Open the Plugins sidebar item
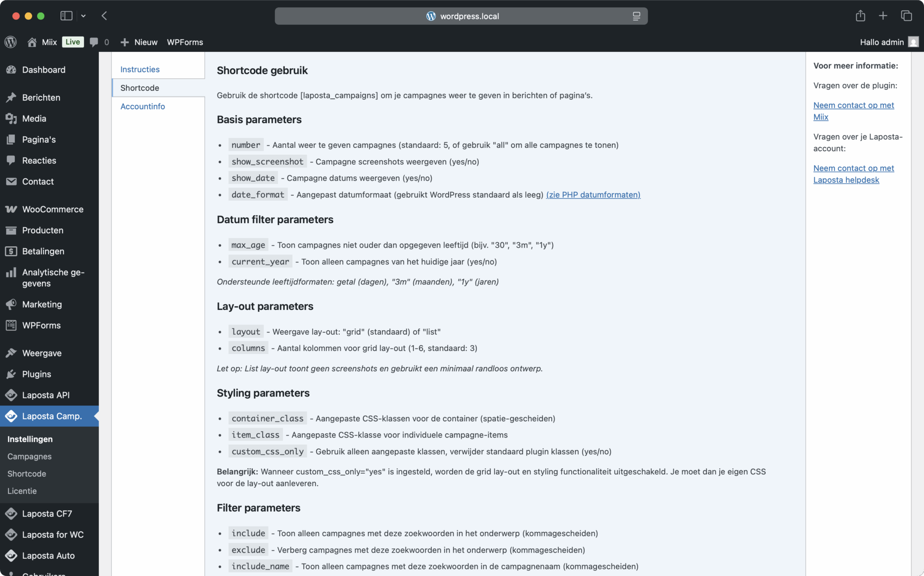This screenshot has height=576, width=924. point(49,374)
